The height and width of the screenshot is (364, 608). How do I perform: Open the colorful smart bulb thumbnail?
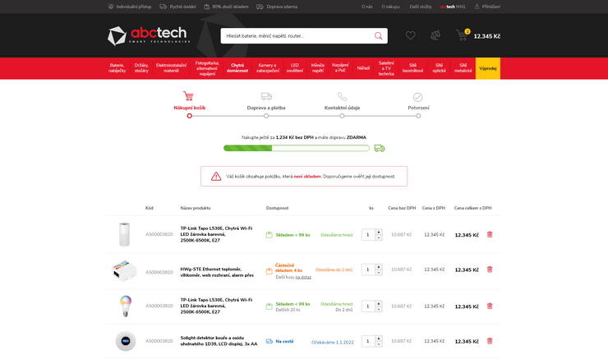pyautogui.click(x=125, y=306)
